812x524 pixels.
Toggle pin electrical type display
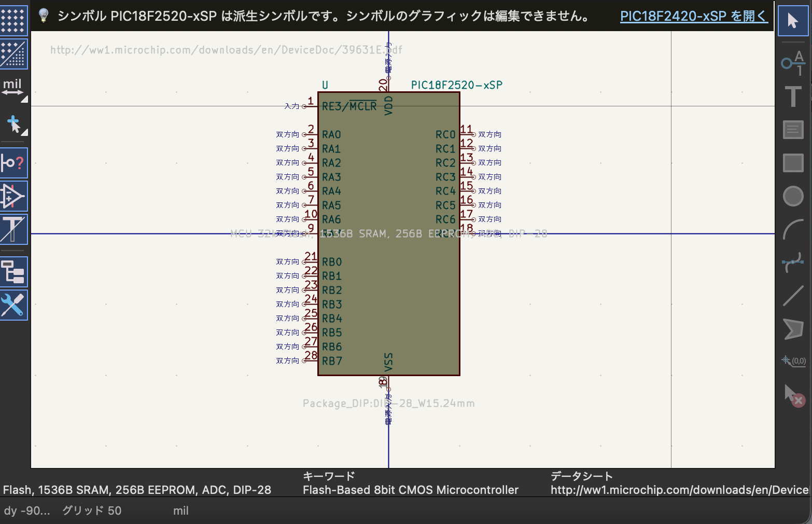[13, 163]
